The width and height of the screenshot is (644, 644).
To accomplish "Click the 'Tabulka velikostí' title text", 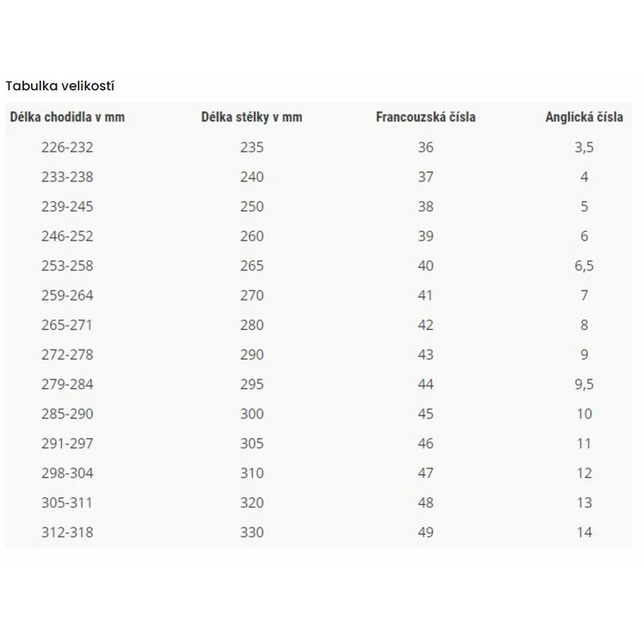I will pos(60,86).
